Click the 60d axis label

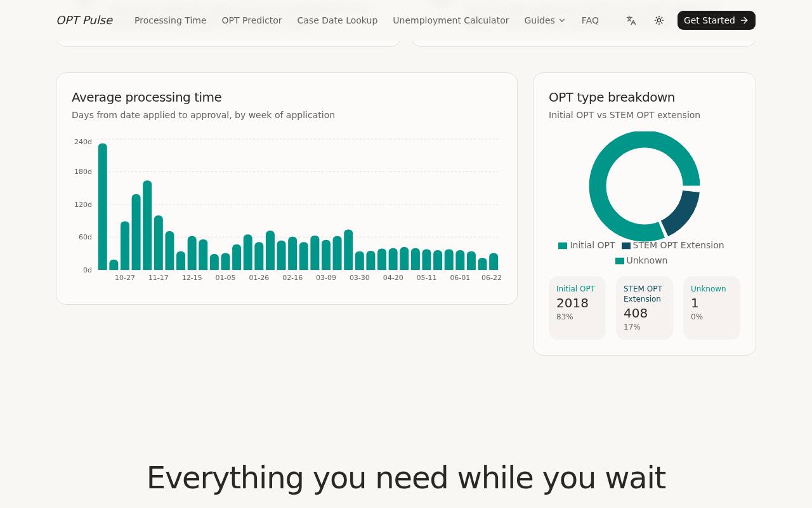click(85, 237)
